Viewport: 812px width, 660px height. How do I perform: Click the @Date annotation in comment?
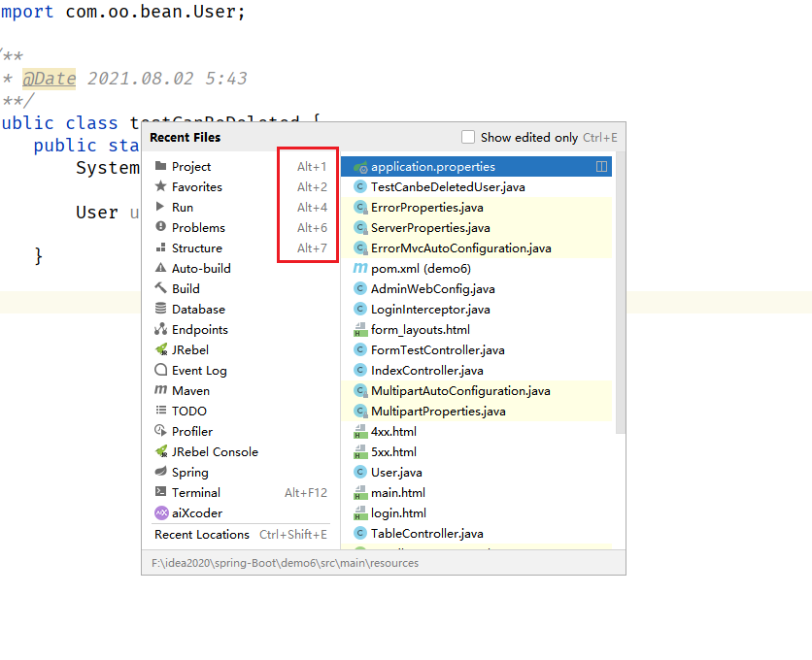pos(50,79)
